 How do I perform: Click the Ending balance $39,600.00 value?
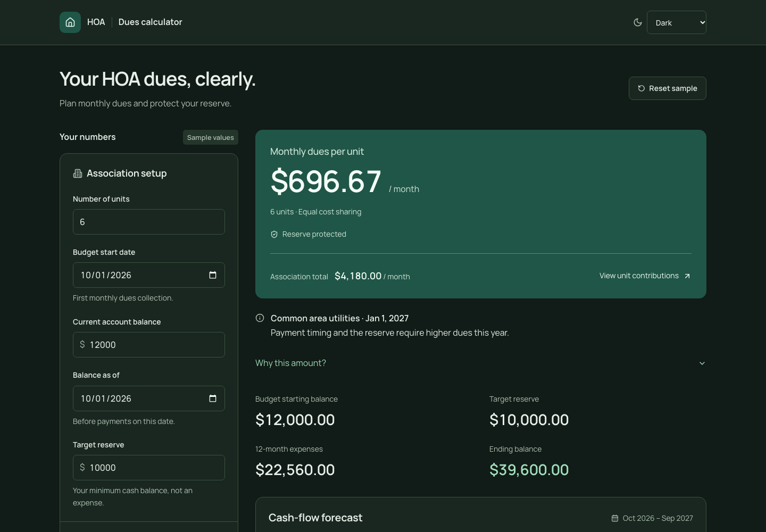click(529, 470)
